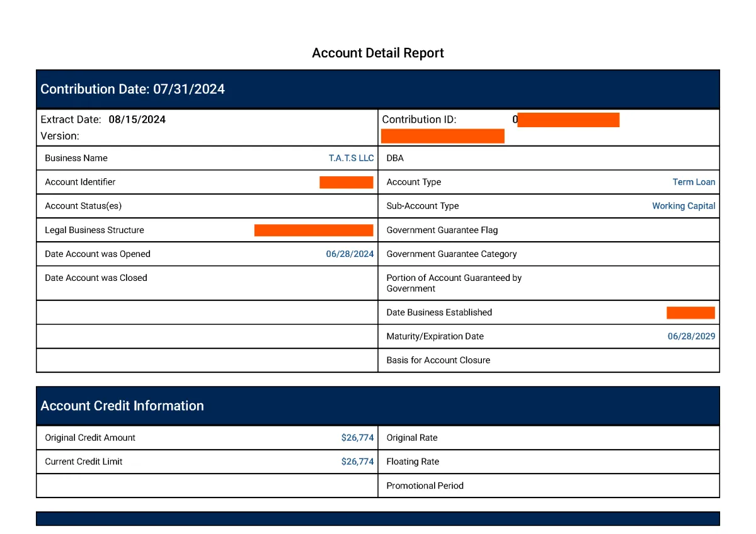Screen dimensions: 756x534
Task: Click the Account Detail Report title
Action: 378,53
